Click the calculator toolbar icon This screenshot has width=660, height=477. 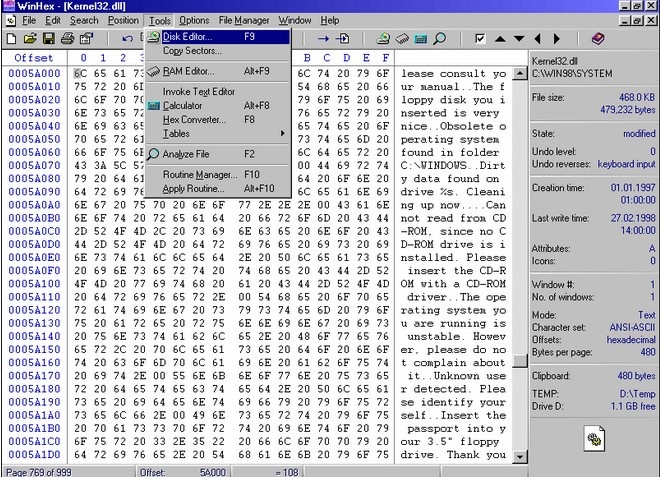tap(418, 39)
